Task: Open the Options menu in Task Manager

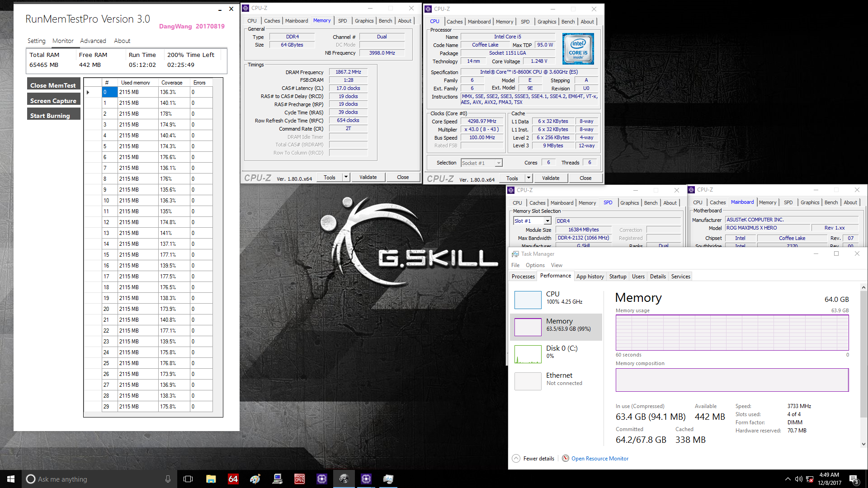Action: [535, 265]
